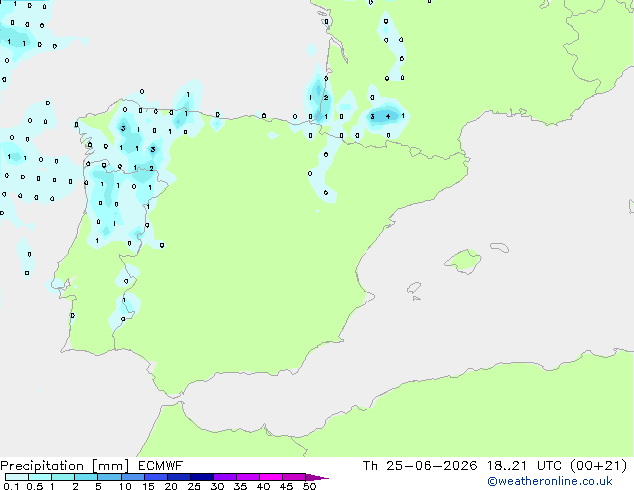Click the Mallorca island shape
The width and height of the screenshot is (634, 490).
pyautogui.click(x=463, y=261)
